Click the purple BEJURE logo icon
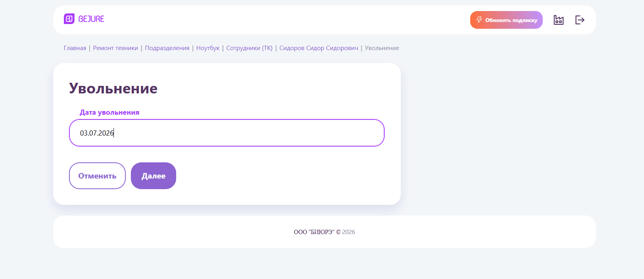The width and height of the screenshot is (644, 279). pyautogui.click(x=69, y=19)
